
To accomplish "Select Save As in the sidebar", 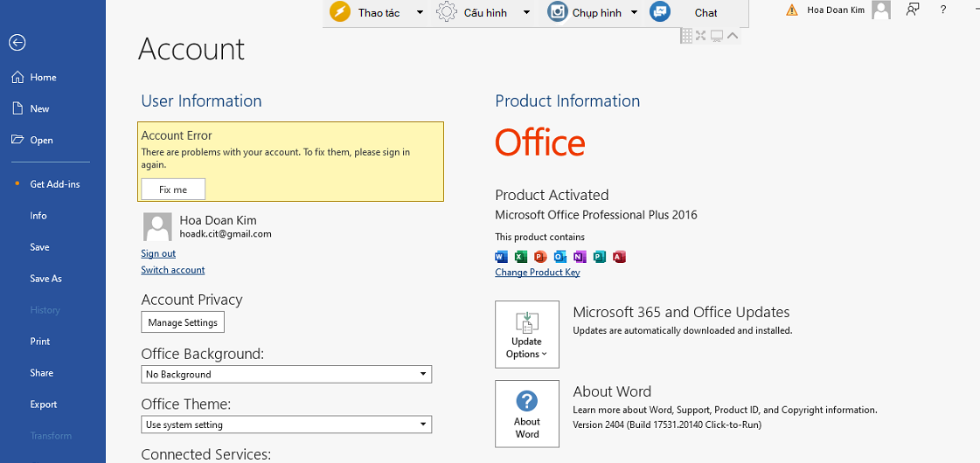I will point(45,279).
